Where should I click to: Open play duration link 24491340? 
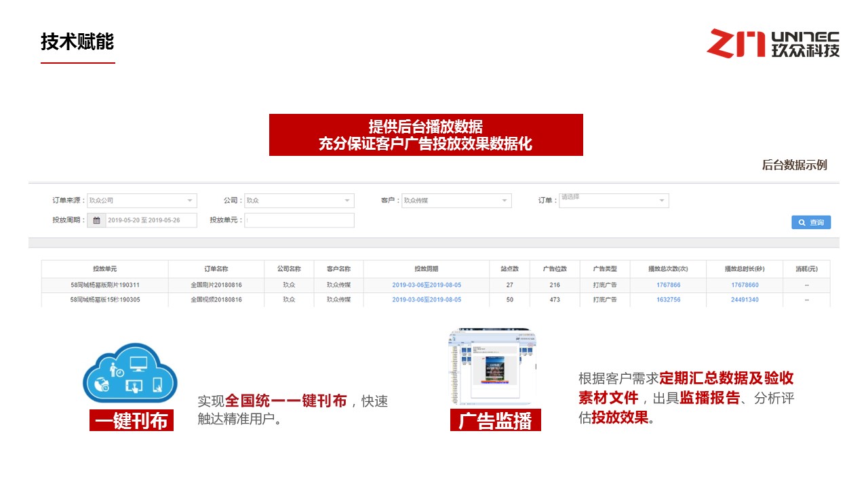[x=745, y=300]
